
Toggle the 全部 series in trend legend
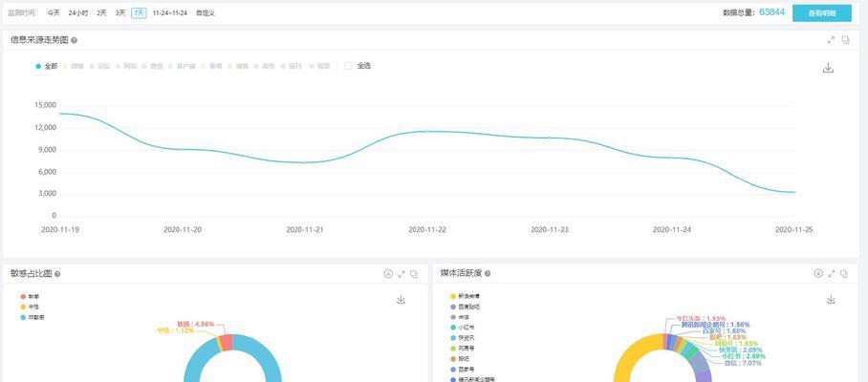click(x=47, y=66)
